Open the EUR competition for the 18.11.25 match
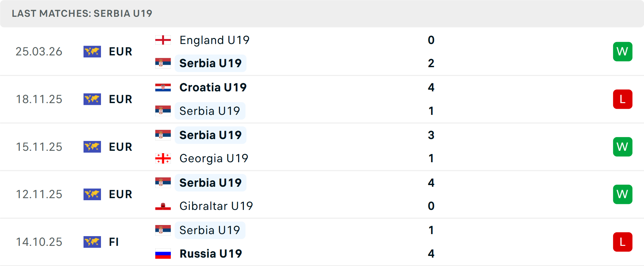Image resolution: width=644 pixels, height=266 pixels. (120, 99)
